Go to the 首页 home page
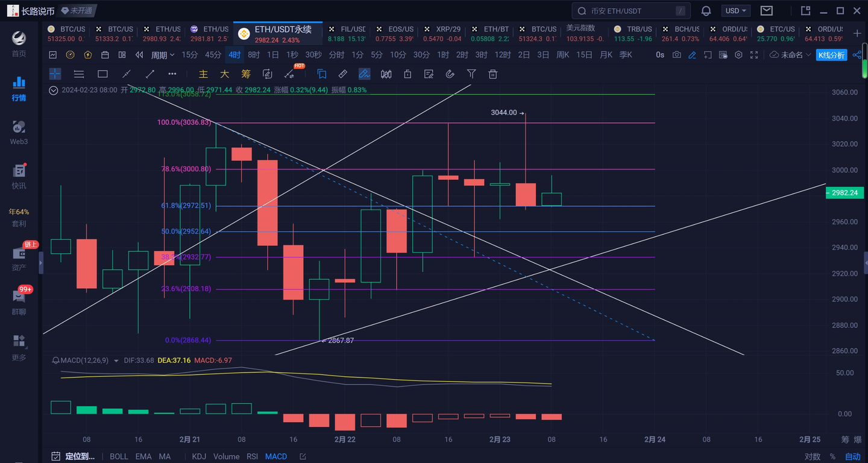This screenshot has width=868, height=463. click(x=19, y=44)
